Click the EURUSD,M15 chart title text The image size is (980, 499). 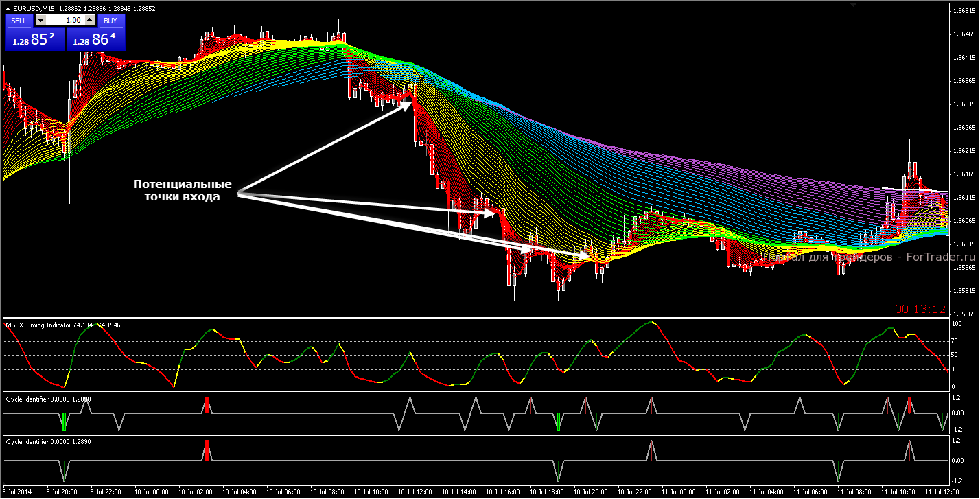click(34, 8)
